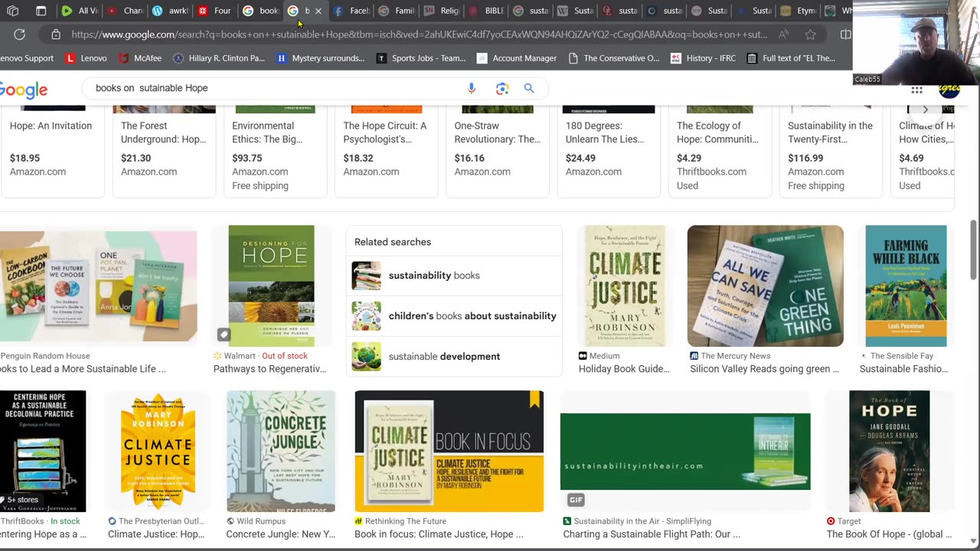Open the Hillary R. Clinton bookmark
The height and width of the screenshot is (551, 980).
pyautogui.click(x=218, y=58)
